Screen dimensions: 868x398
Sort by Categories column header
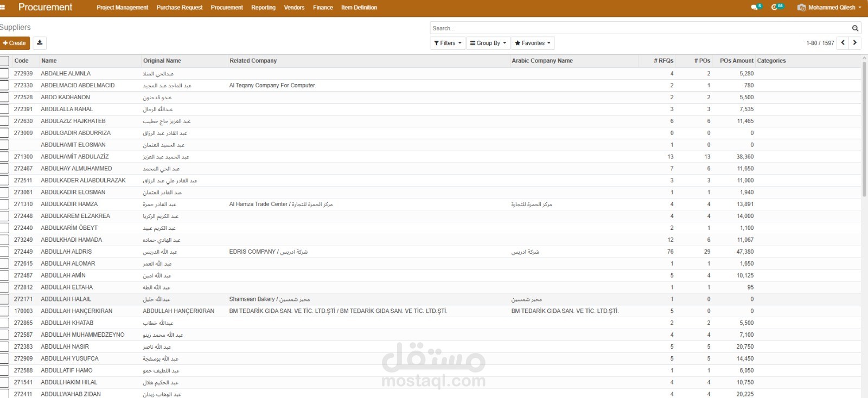pyautogui.click(x=771, y=61)
